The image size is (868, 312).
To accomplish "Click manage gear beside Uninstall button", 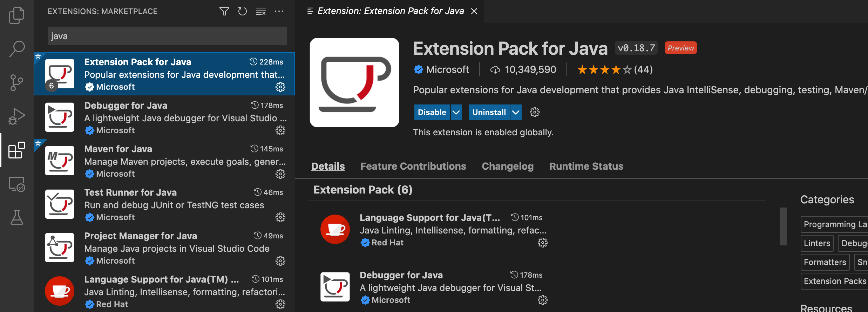I will (x=535, y=112).
